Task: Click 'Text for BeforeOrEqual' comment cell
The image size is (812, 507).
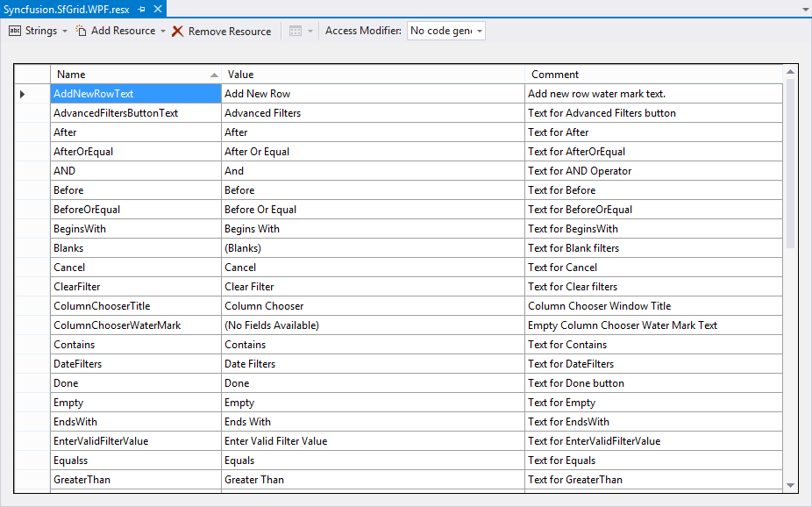Action: click(653, 210)
